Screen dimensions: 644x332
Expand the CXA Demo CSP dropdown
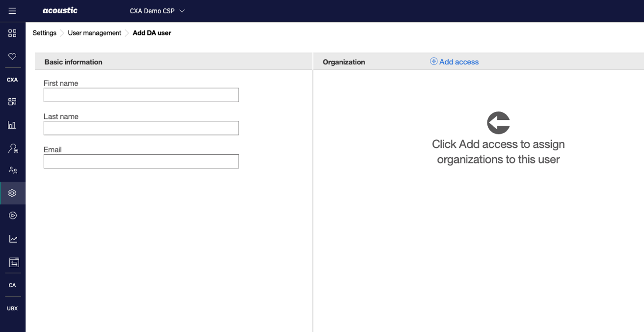(157, 11)
